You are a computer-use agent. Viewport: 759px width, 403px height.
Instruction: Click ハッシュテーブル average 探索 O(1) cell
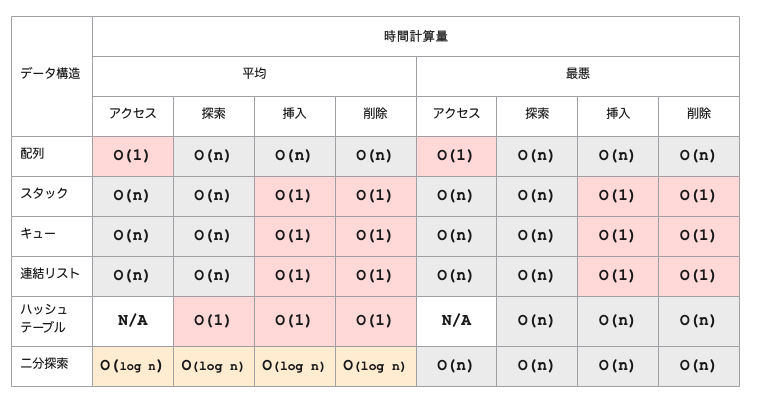[213, 321]
